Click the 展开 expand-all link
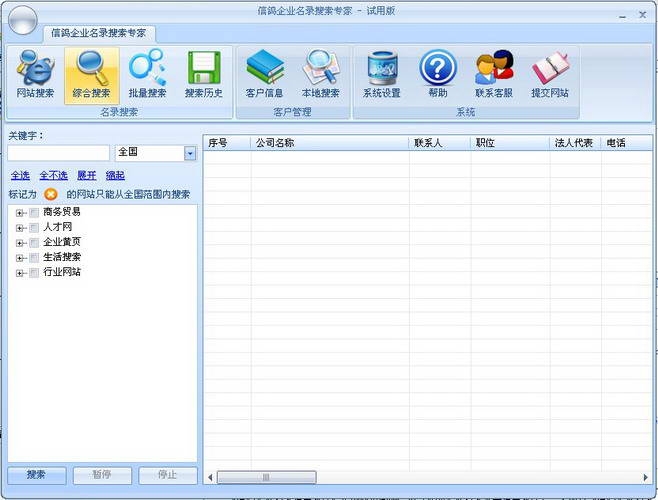The width and height of the screenshot is (658, 500). pos(86,175)
